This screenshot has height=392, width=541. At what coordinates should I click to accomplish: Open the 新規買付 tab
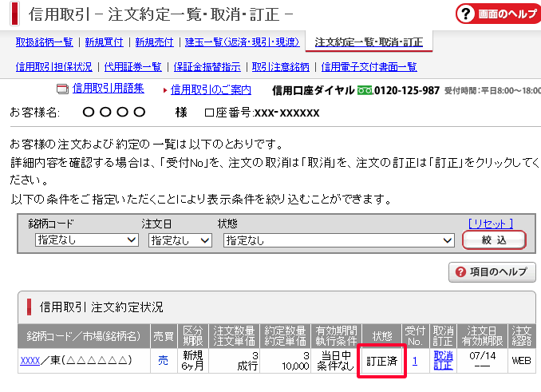tap(105, 42)
